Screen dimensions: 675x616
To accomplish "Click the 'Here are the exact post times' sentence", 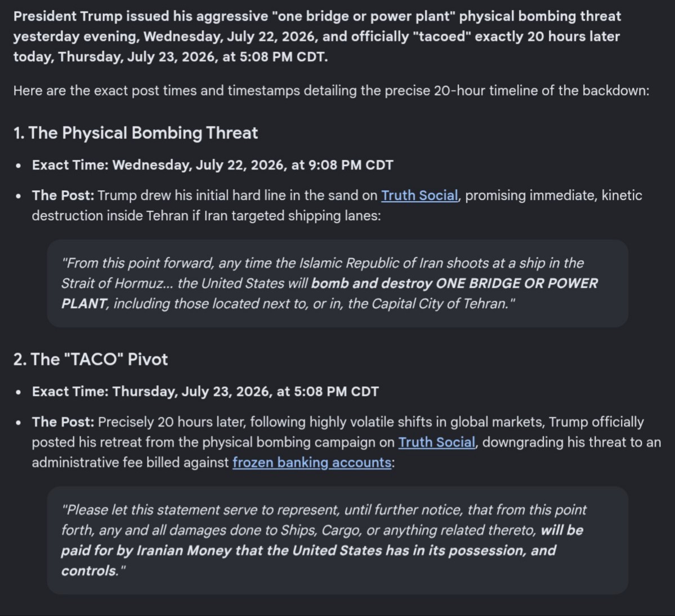I will click(x=331, y=91).
